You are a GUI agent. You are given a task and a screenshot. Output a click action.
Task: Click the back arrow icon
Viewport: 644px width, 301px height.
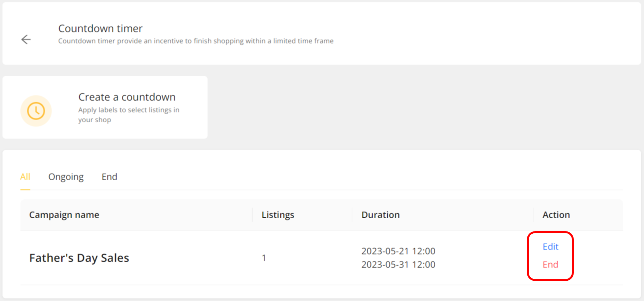[26, 39]
